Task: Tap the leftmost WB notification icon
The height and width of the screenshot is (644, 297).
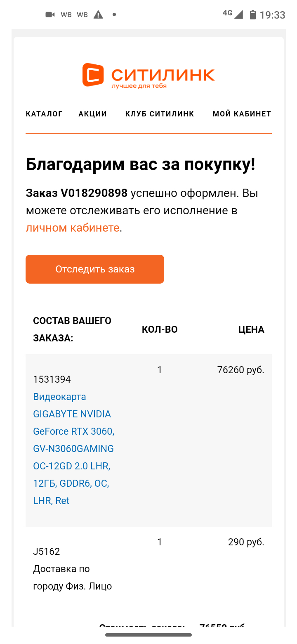Action: tap(66, 15)
